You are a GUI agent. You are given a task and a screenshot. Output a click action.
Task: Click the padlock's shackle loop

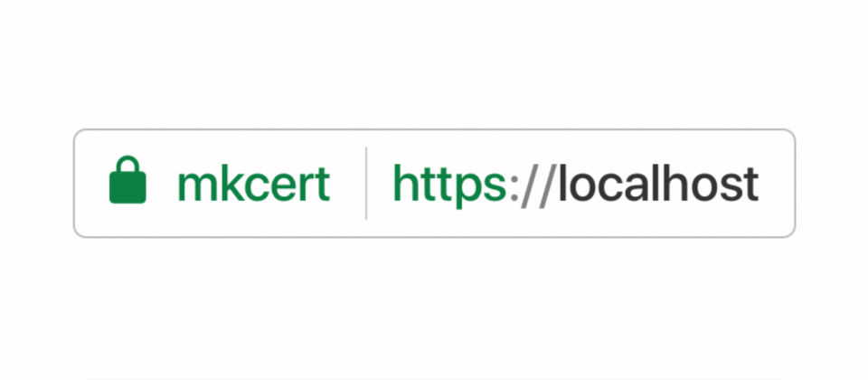click(127, 164)
